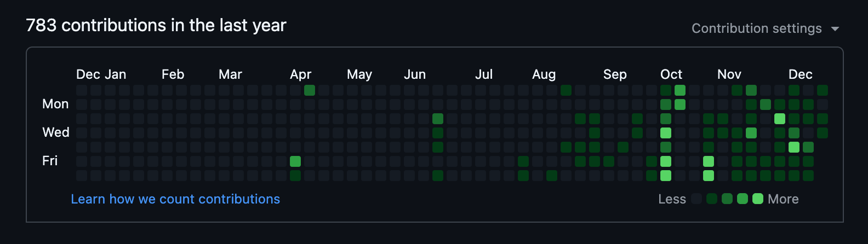Click the Oct month label
The height and width of the screenshot is (244, 868).
pos(671,74)
